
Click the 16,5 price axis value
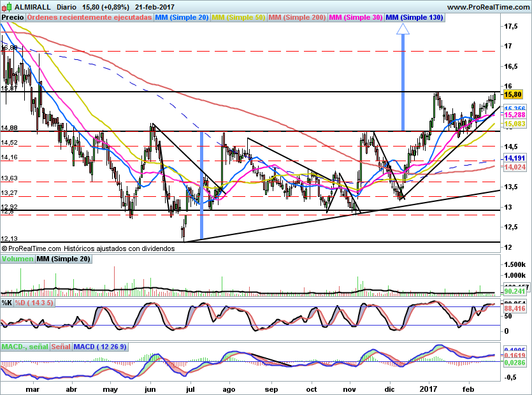pos(511,66)
